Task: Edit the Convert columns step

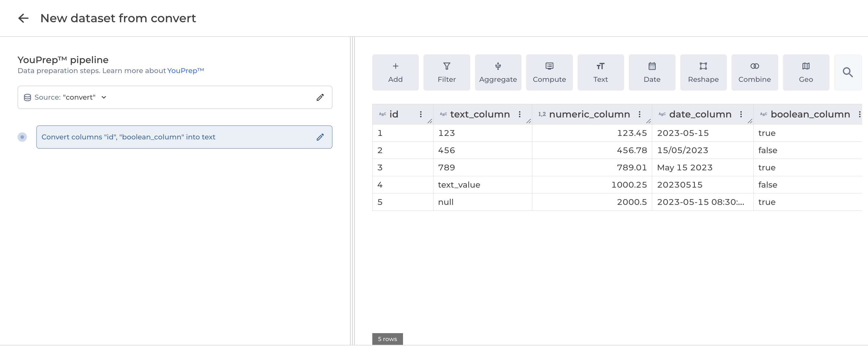Action: 320,137
